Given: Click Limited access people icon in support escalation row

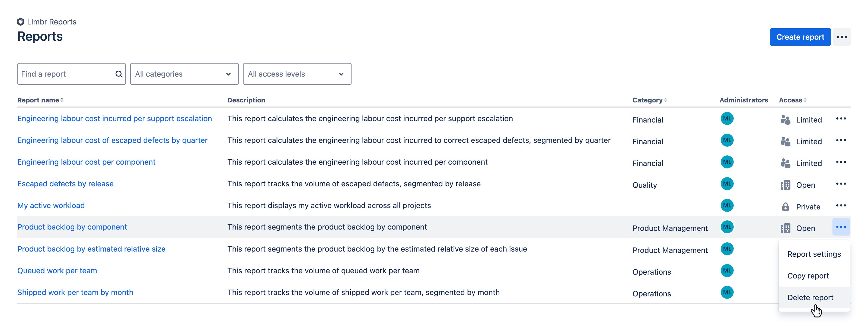Looking at the screenshot, I should click(785, 120).
